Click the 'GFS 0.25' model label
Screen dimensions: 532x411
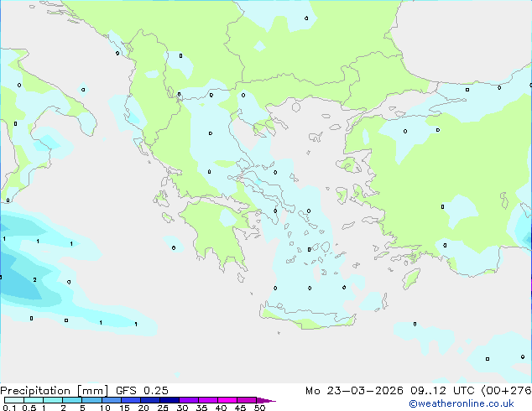click(142, 391)
